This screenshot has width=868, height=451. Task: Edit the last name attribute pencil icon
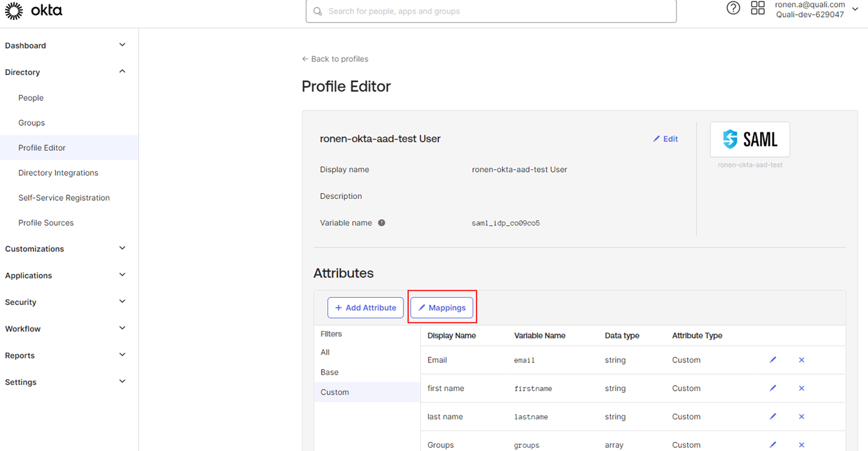point(773,416)
